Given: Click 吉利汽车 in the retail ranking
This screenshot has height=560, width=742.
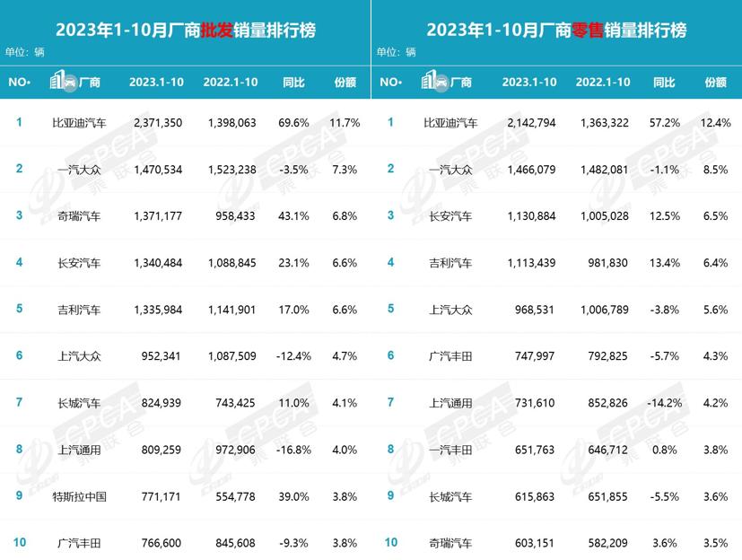Looking at the screenshot, I should tap(450, 263).
